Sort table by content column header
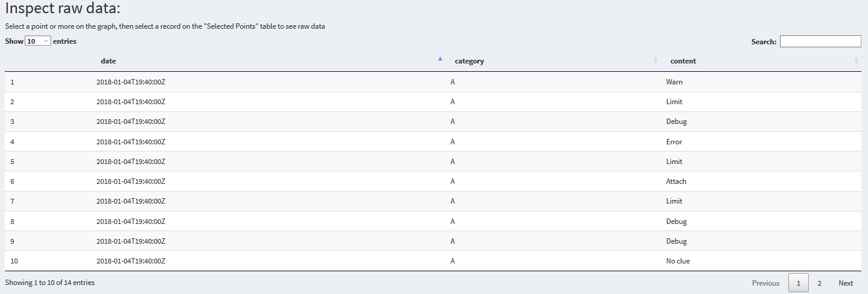The width and height of the screenshot is (868, 294). 683,61
